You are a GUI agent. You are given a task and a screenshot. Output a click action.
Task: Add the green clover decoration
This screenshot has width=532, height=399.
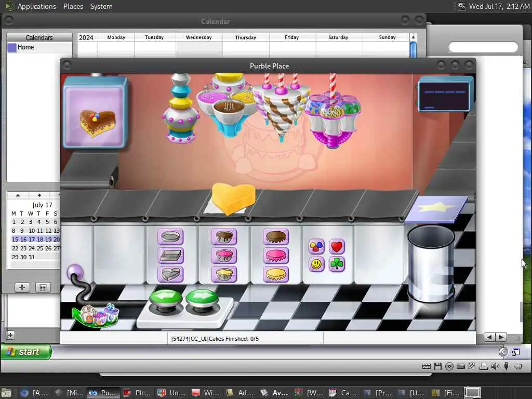[337, 264]
